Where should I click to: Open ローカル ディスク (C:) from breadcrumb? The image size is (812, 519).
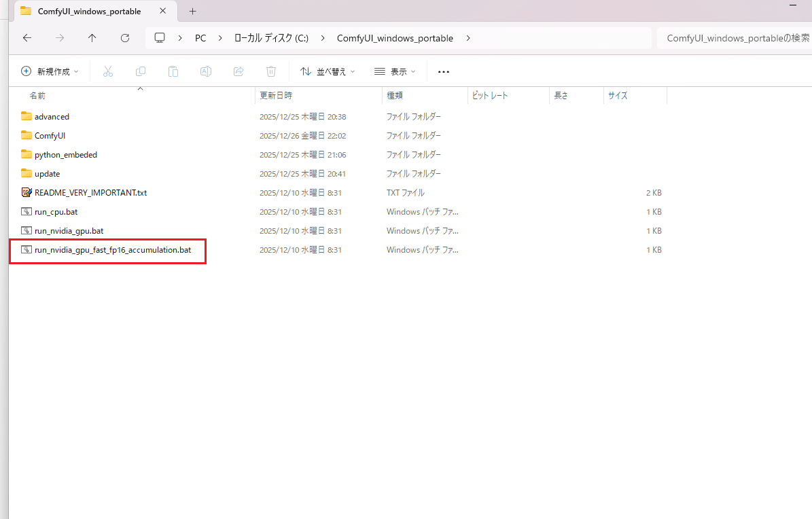(270, 38)
